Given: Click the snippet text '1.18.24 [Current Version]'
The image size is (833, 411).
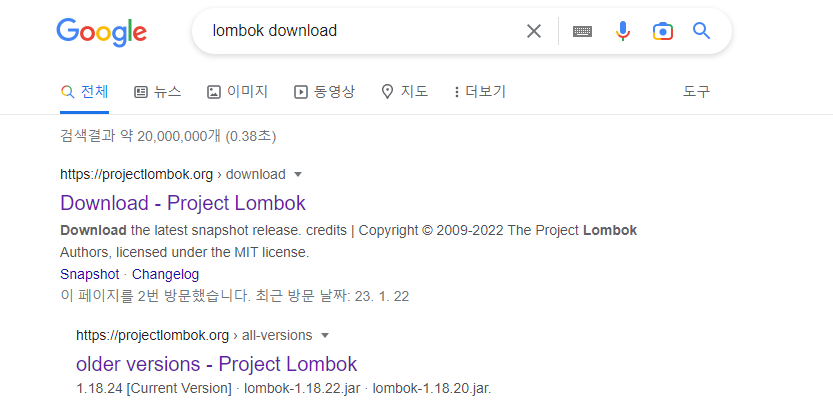Looking at the screenshot, I should click(154, 388).
